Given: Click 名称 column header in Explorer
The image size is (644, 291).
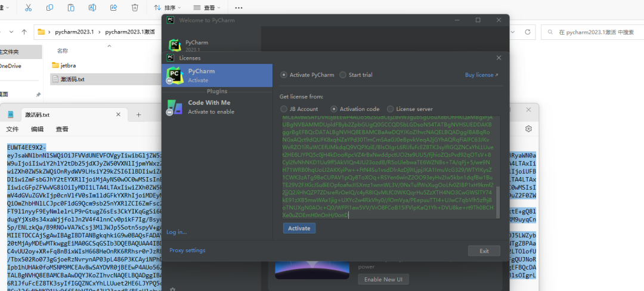Looking at the screenshot, I should (63, 51).
